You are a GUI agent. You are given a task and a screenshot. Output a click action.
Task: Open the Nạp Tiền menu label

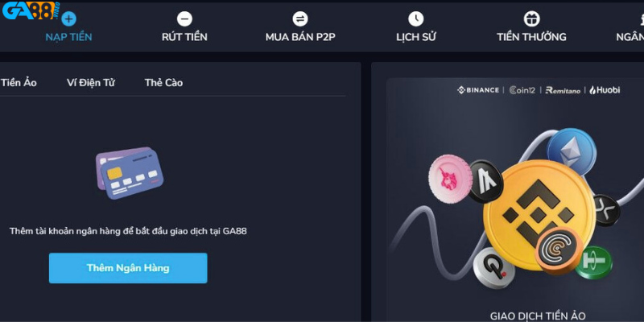68,37
